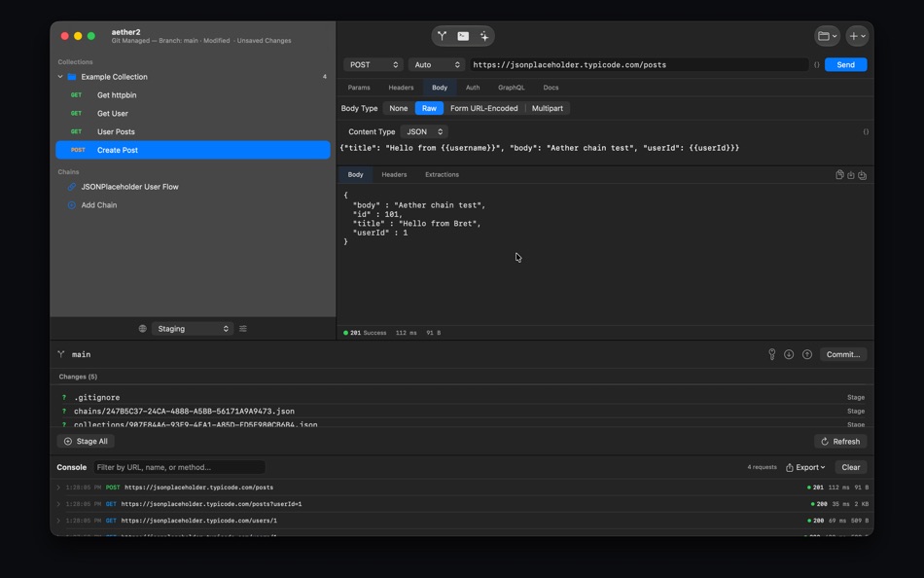Click the braces icon beside the URL
Image resolution: width=924 pixels, height=578 pixels.
(x=817, y=65)
